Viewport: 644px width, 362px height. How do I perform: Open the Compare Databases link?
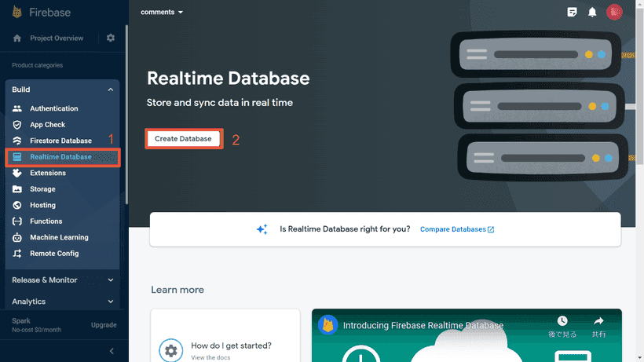(457, 229)
